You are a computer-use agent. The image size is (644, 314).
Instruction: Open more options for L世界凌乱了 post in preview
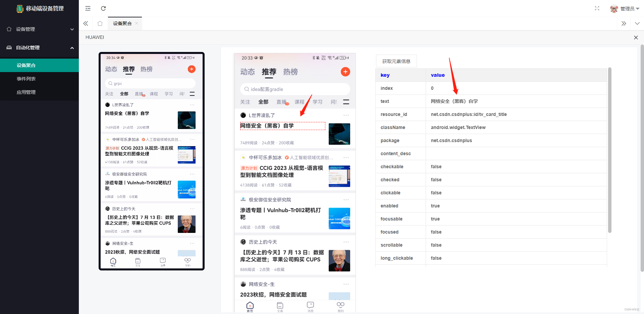coord(346,115)
